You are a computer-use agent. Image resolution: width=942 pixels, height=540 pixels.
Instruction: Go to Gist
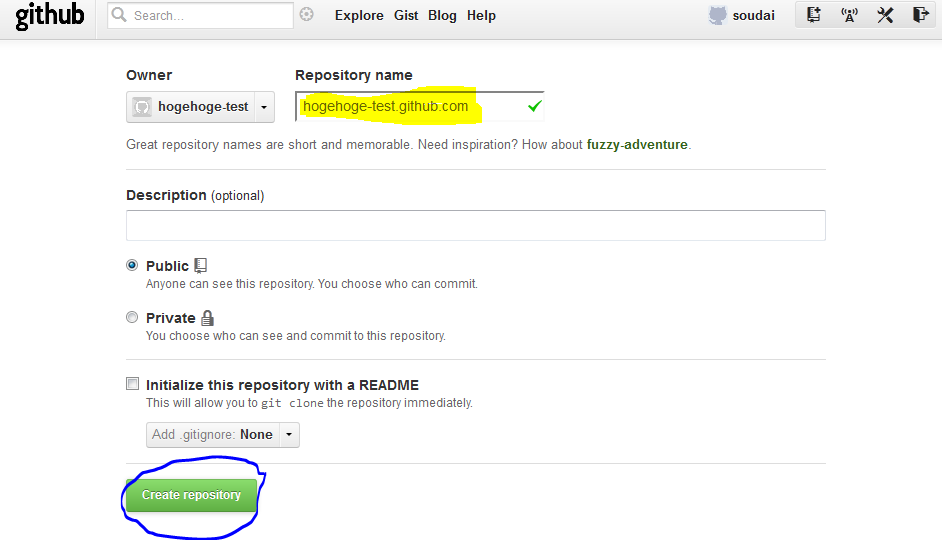click(406, 16)
